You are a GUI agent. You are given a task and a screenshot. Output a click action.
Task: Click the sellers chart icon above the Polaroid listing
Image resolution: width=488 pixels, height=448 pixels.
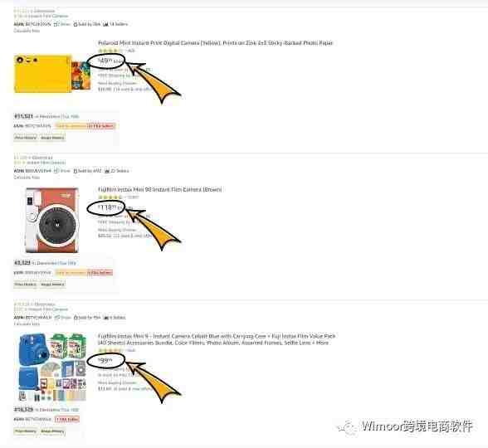point(105,24)
